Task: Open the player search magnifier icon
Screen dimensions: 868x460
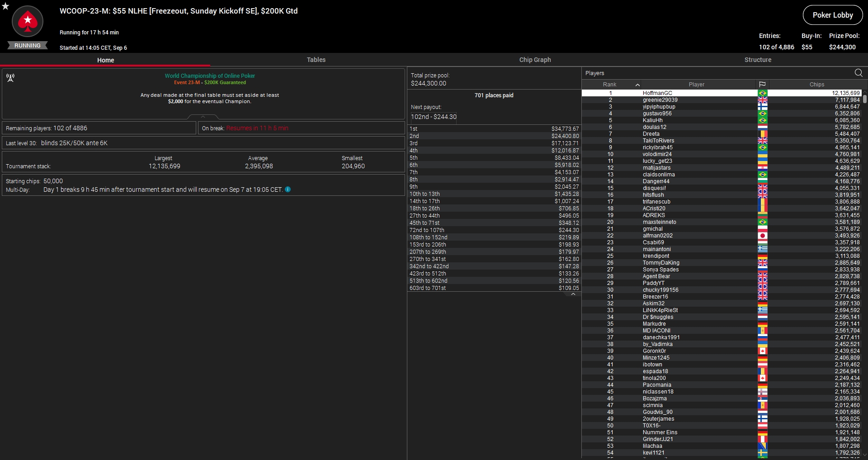Action: click(859, 73)
